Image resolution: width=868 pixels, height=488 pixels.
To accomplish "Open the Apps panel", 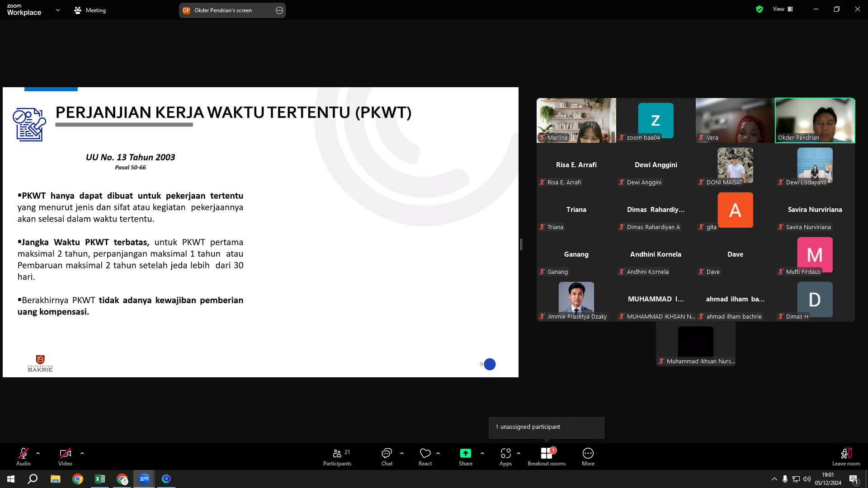I will coord(506,456).
